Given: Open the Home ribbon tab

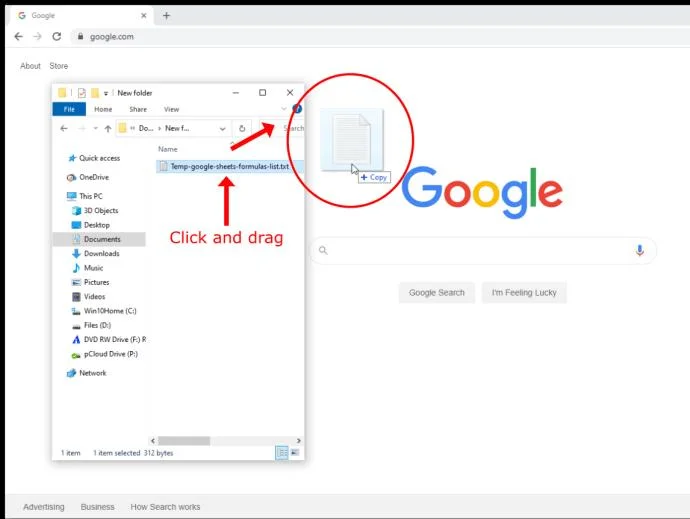Looking at the screenshot, I should 103,109.
